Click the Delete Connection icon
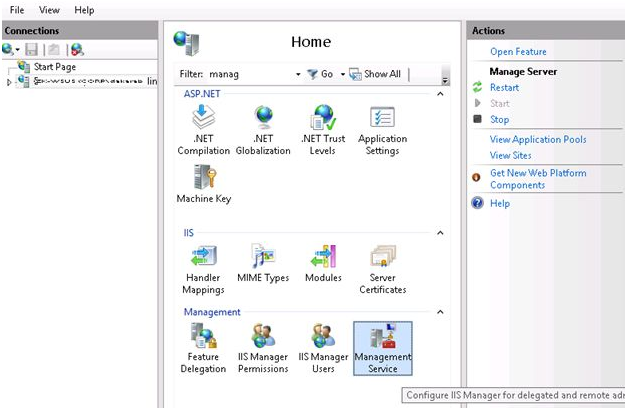This screenshot has height=412, width=629. coord(77,49)
